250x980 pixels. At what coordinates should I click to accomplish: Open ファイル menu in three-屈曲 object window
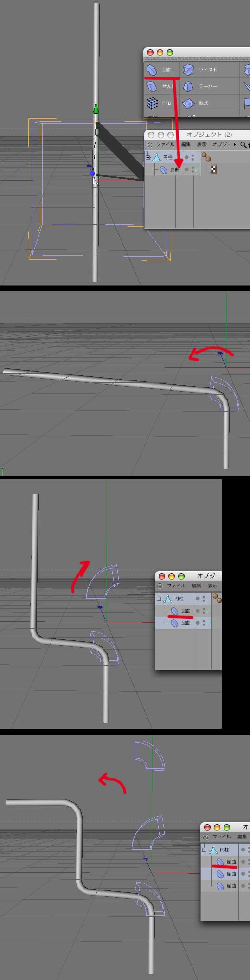(x=222, y=837)
